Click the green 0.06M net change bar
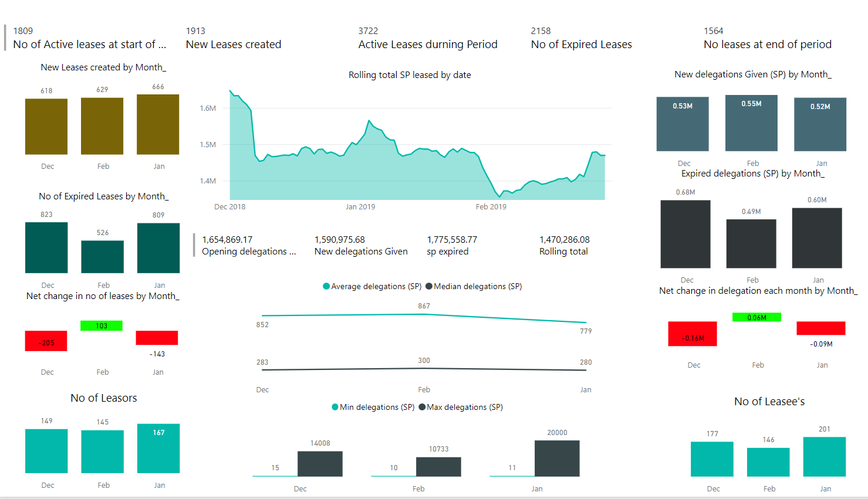The image size is (868, 499). [756, 317]
